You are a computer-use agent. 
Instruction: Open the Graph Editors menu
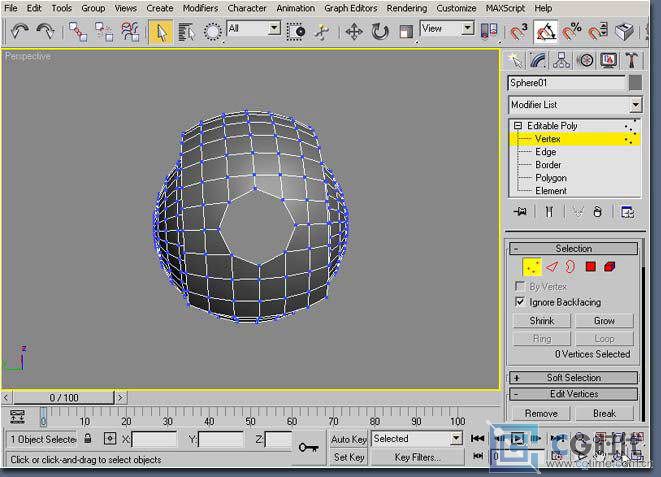pyautogui.click(x=350, y=8)
